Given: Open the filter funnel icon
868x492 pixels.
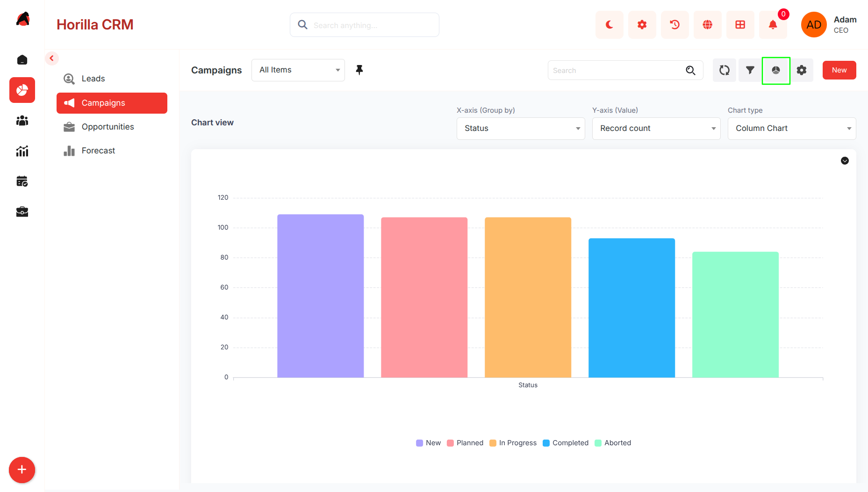Looking at the screenshot, I should point(750,70).
